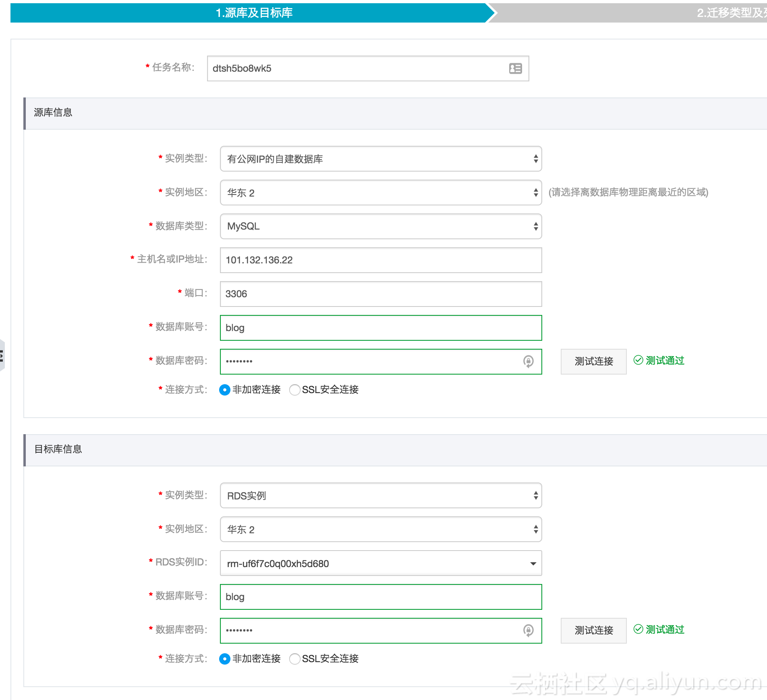Click target database Test Connection button
767x700 pixels.
pos(593,630)
